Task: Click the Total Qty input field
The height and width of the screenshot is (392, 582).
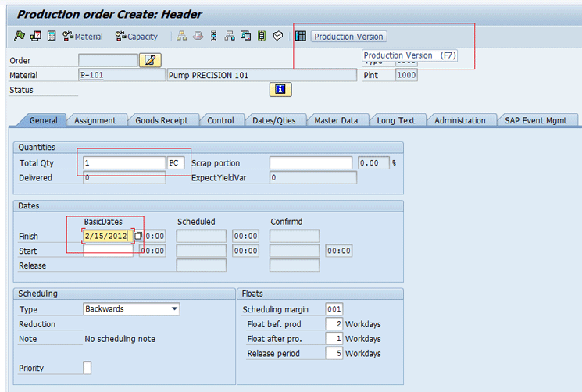Action: [123, 163]
